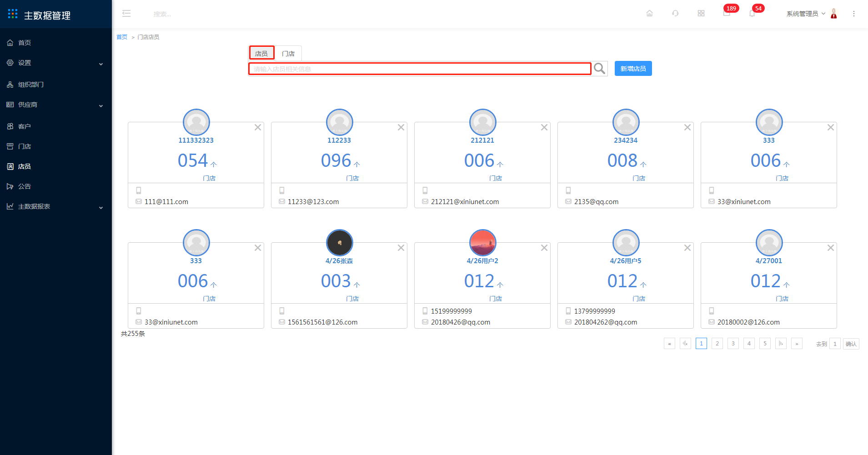Image resolution: width=868 pixels, height=455 pixels.
Task: Collapse the sidebar using hamburger icon
Action: (126, 14)
